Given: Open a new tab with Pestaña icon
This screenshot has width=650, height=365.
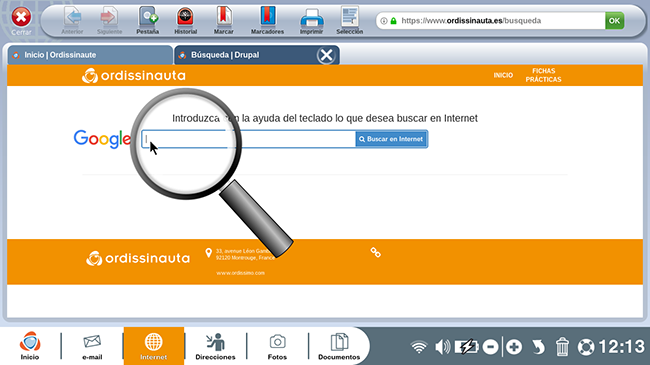Looking at the screenshot, I should coord(148,20).
